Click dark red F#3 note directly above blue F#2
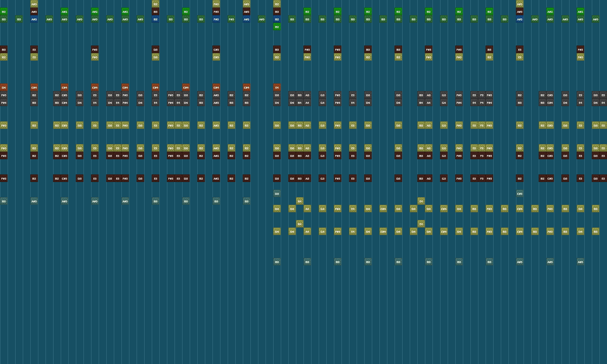Viewport: 607px width, 364px height. click(x=216, y=11)
